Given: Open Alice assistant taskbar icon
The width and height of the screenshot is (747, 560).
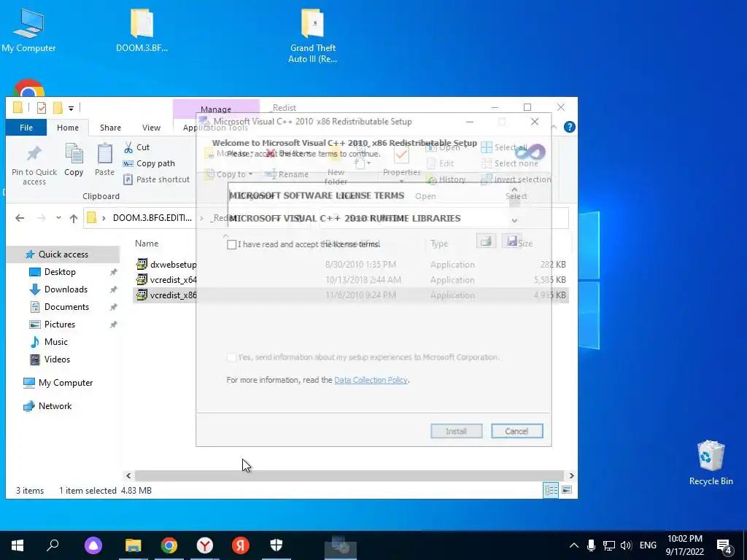Looking at the screenshot, I should click(93, 545).
